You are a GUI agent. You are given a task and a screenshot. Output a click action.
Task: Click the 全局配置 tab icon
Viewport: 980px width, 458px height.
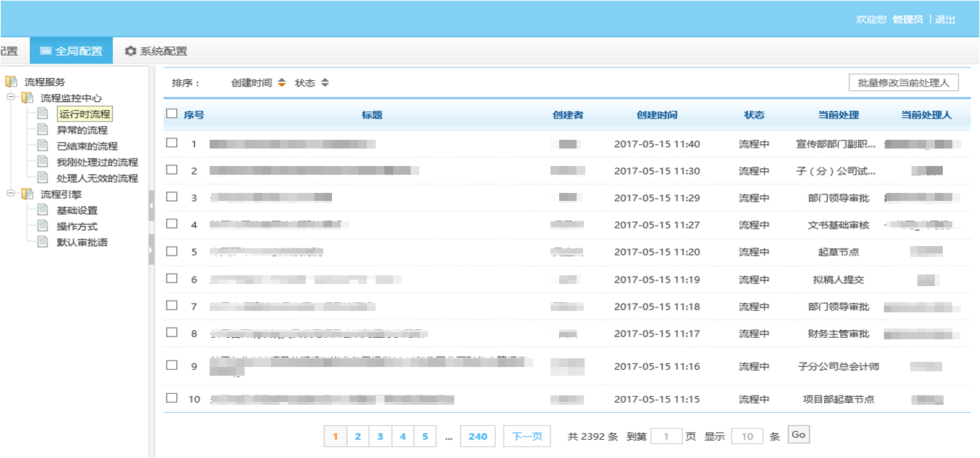[x=46, y=51]
